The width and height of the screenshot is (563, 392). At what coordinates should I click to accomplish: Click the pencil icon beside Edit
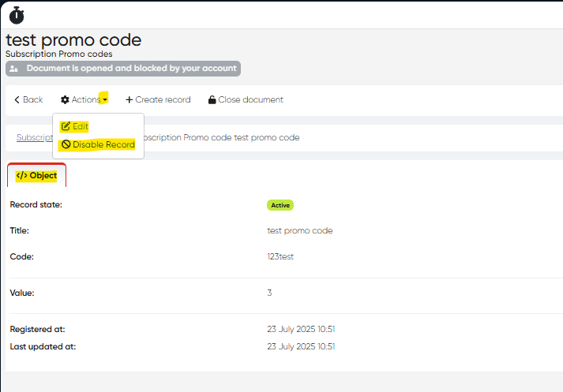[x=66, y=126]
